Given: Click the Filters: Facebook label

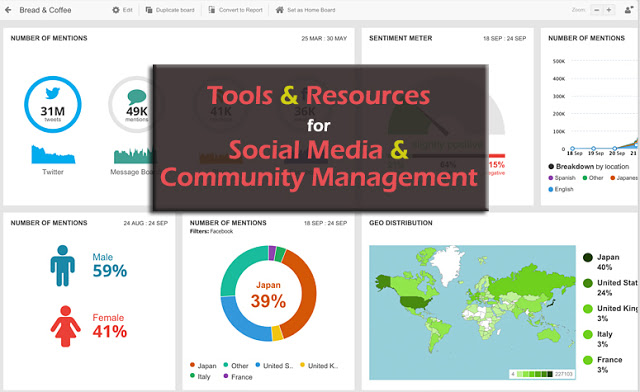Looking at the screenshot, I should (x=211, y=231).
